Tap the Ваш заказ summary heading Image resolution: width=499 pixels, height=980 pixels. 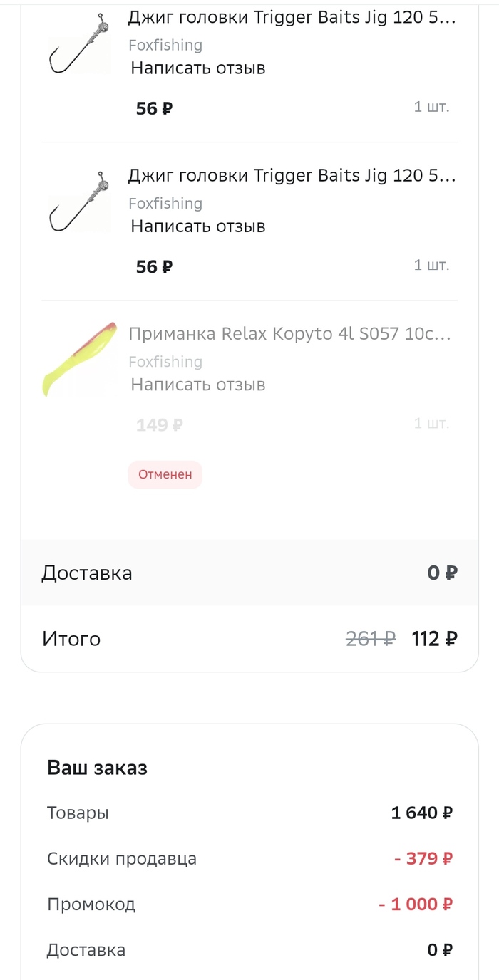97,768
